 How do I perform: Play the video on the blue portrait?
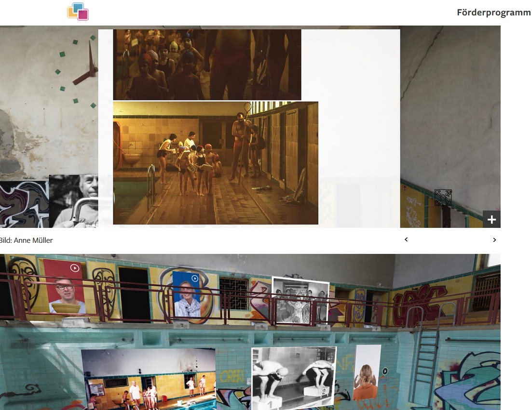tap(194, 278)
